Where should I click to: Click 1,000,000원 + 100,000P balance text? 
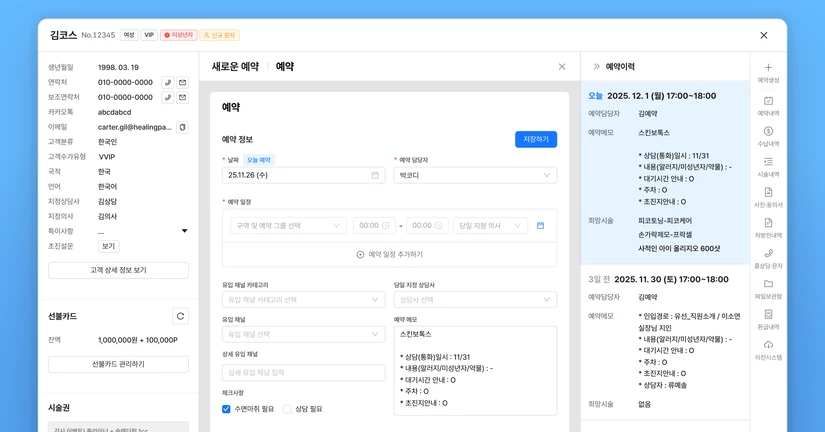138,340
